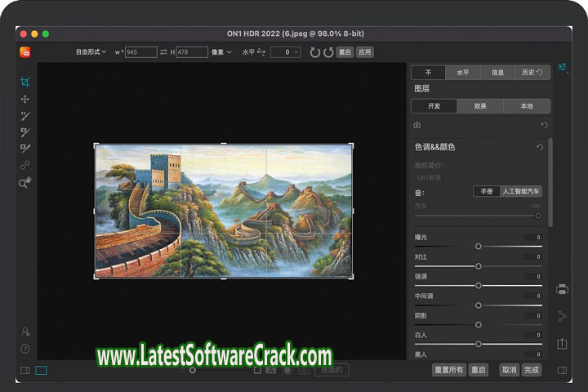Screen dimensions: 588x392
Task: Select the Move/Transform tool
Action: [x=25, y=99]
